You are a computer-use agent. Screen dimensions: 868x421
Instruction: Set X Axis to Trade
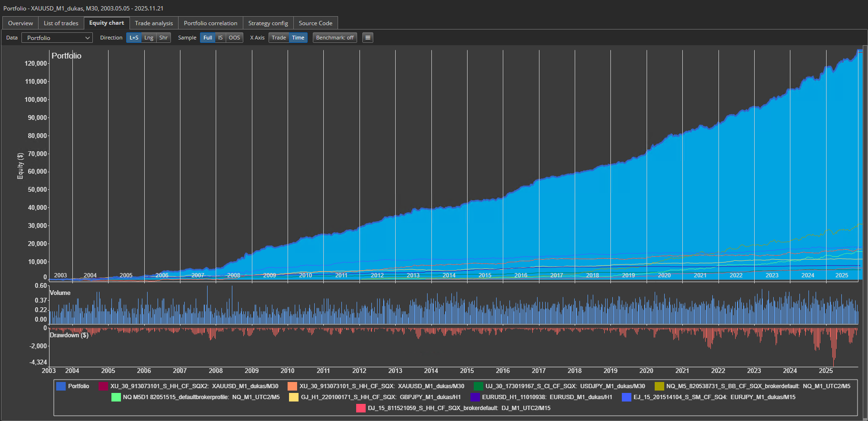pyautogui.click(x=279, y=38)
